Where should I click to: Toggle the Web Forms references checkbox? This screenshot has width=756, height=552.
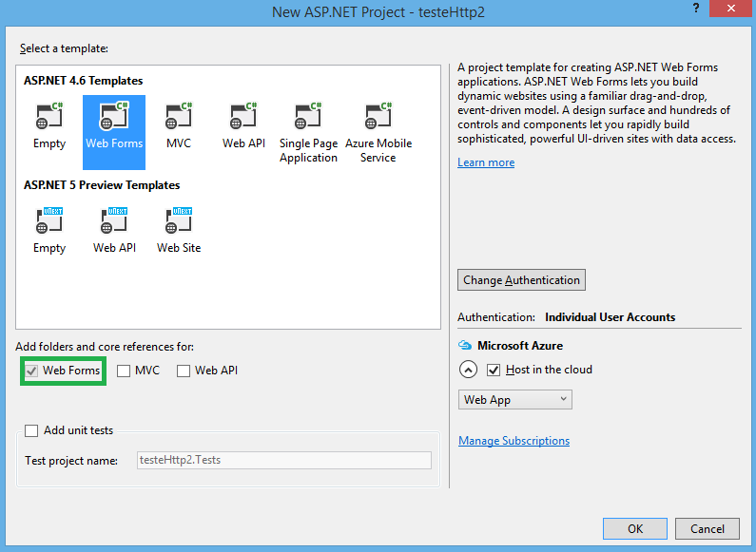[x=31, y=371]
